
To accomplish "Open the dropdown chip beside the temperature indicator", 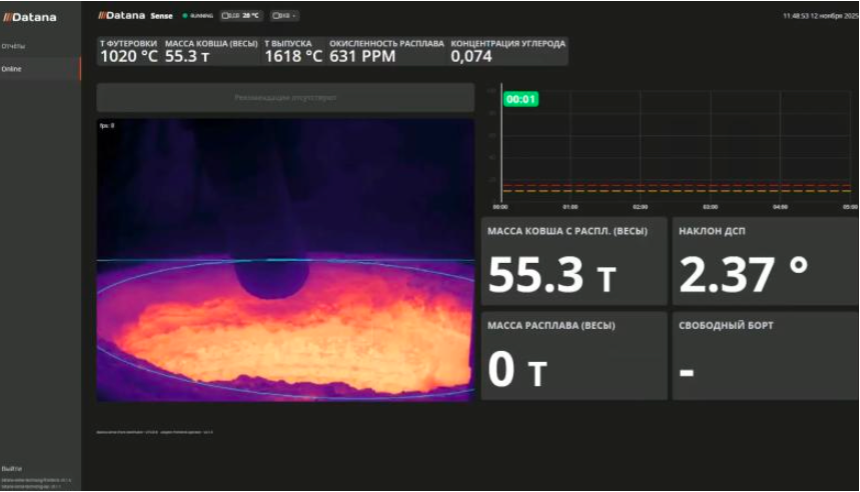I will pyautogui.click(x=284, y=16).
